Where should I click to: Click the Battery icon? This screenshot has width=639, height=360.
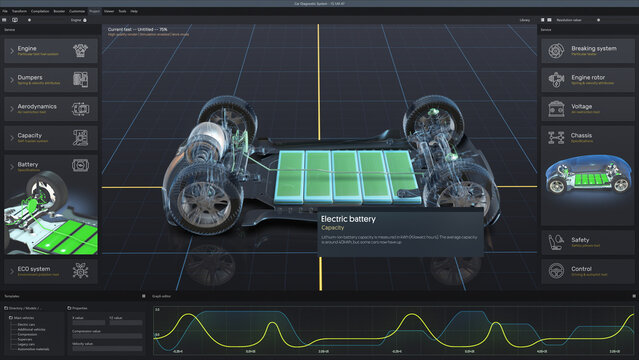(80, 165)
